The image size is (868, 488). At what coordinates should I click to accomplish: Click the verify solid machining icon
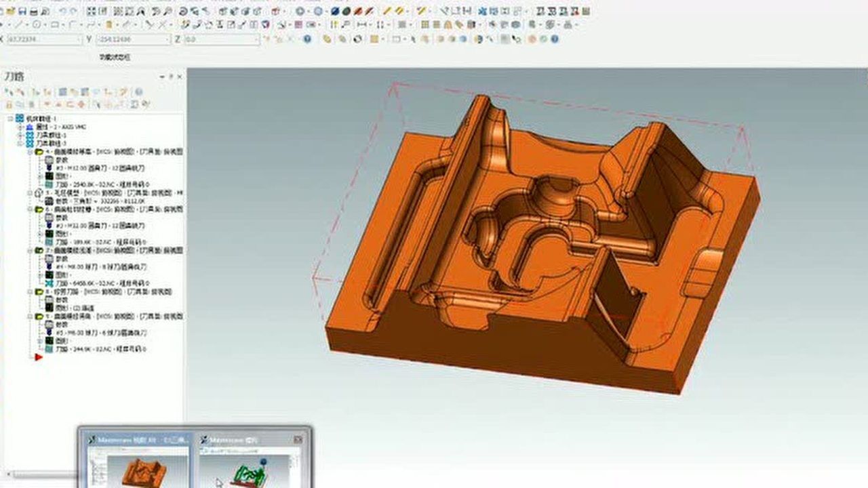pyautogui.click(x=75, y=91)
